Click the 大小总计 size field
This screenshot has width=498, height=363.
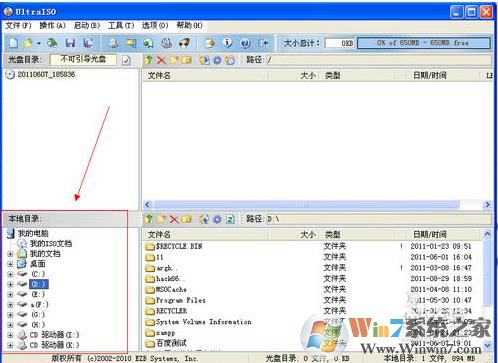click(x=339, y=43)
